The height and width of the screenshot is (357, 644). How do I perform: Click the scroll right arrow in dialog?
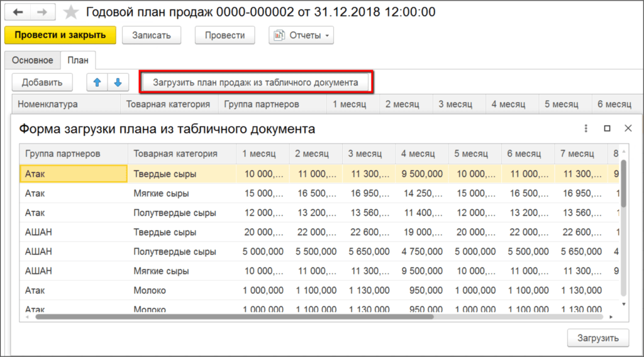611,317
